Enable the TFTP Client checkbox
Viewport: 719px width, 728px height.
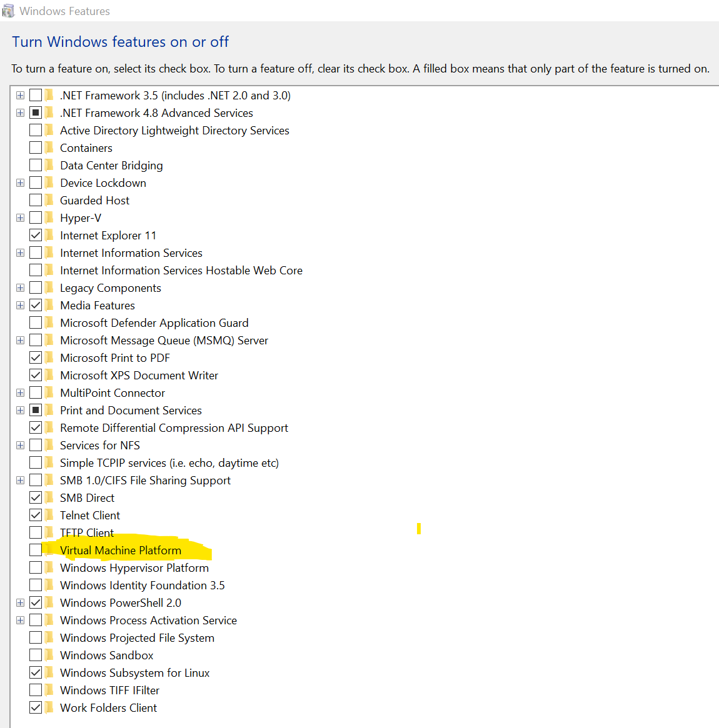click(x=36, y=532)
